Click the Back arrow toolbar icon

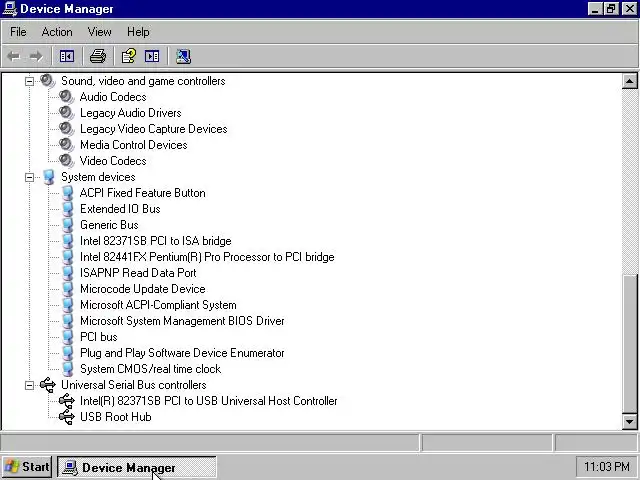click(x=13, y=56)
